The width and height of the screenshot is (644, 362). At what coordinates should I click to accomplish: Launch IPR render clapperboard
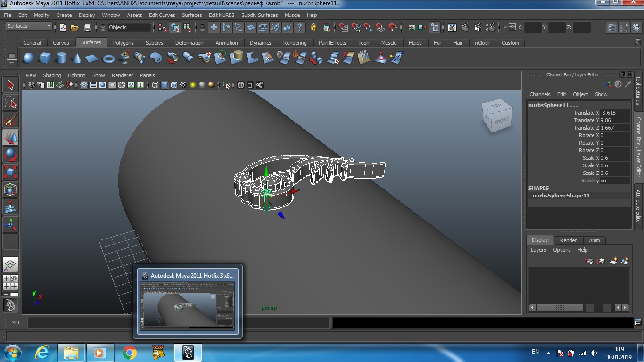[478, 27]
